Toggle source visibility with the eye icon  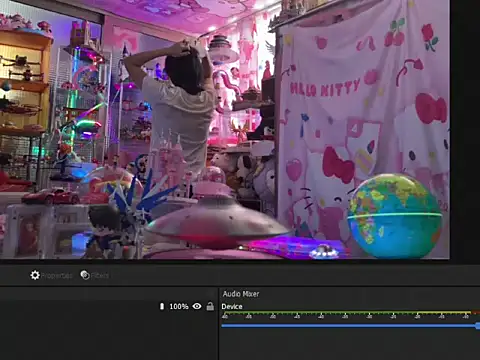point(197,306)
